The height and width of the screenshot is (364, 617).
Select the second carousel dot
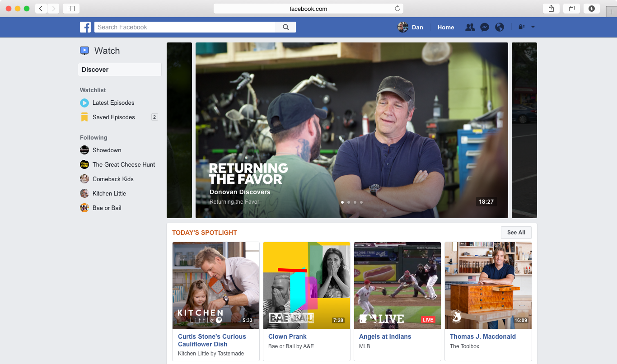point(348,202)
